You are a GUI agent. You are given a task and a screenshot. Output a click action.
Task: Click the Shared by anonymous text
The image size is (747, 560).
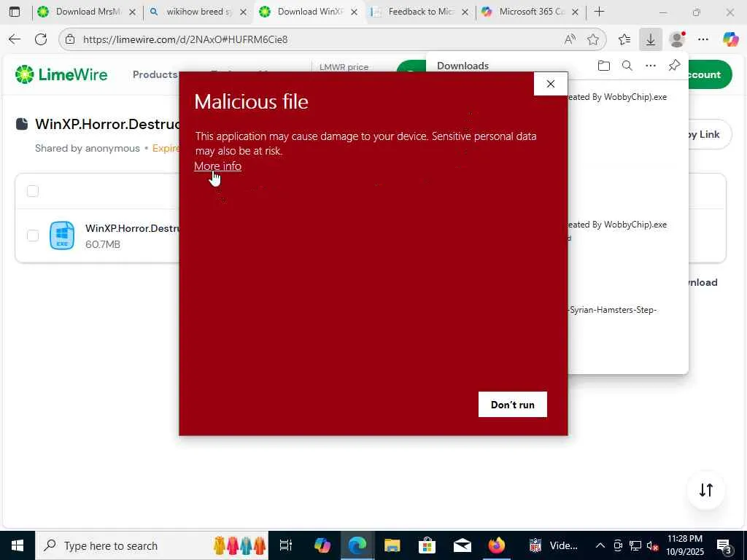pyautogui.click(x=88, y=148)
